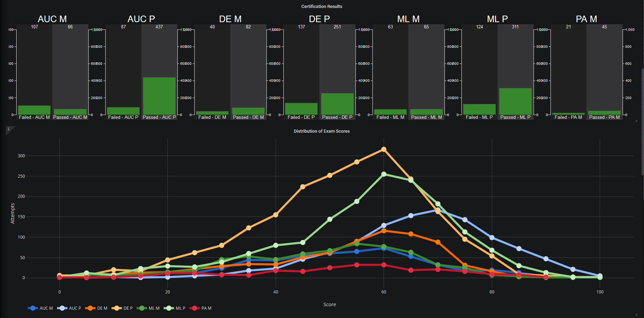Click the AUC P peak point at score 70
Image resolution: width=644 pixels, height=318 pixels.
point(438,210)
